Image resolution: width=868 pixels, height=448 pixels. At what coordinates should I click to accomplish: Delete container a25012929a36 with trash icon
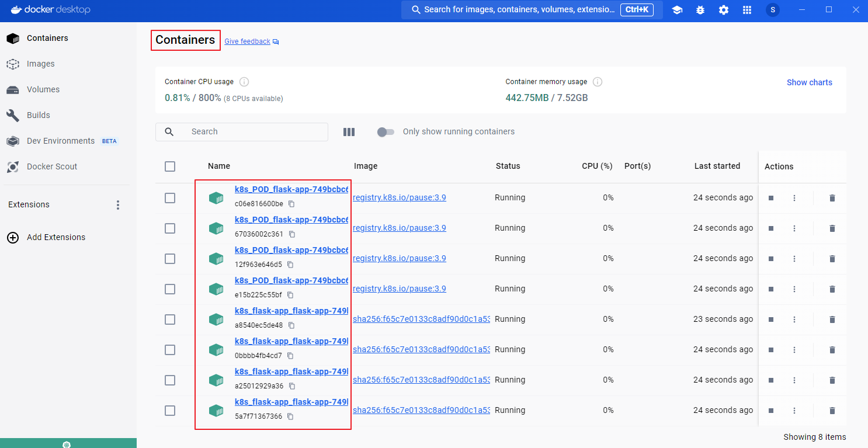832,380
